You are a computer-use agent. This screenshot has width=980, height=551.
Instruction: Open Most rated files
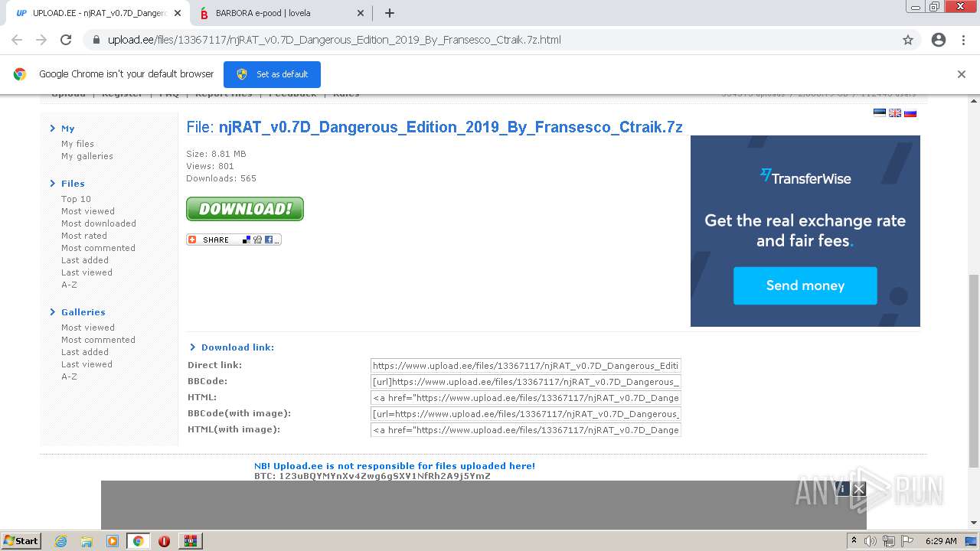(x=84, y=236)
